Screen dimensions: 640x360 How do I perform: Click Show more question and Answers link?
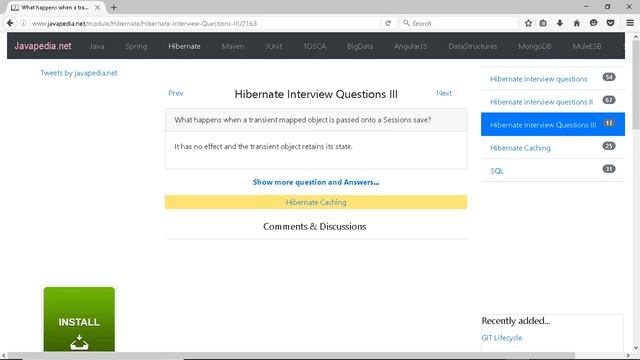[x=316, y=182]
